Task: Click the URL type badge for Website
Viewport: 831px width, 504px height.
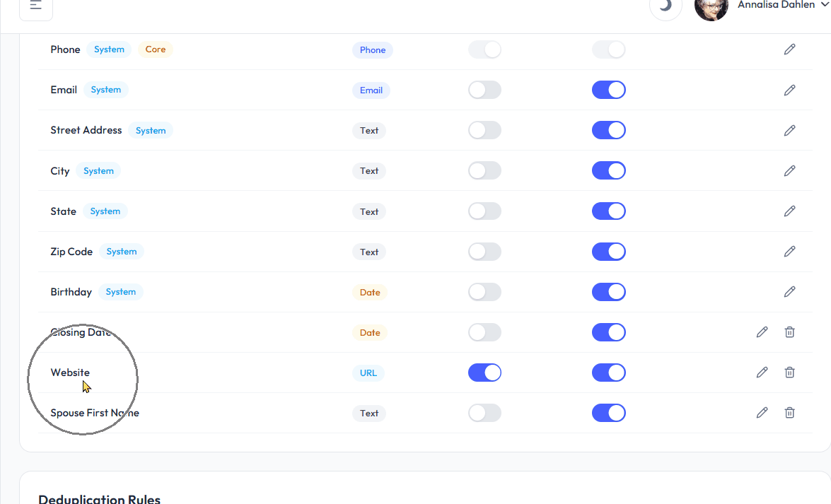Action: pos(368,373)
